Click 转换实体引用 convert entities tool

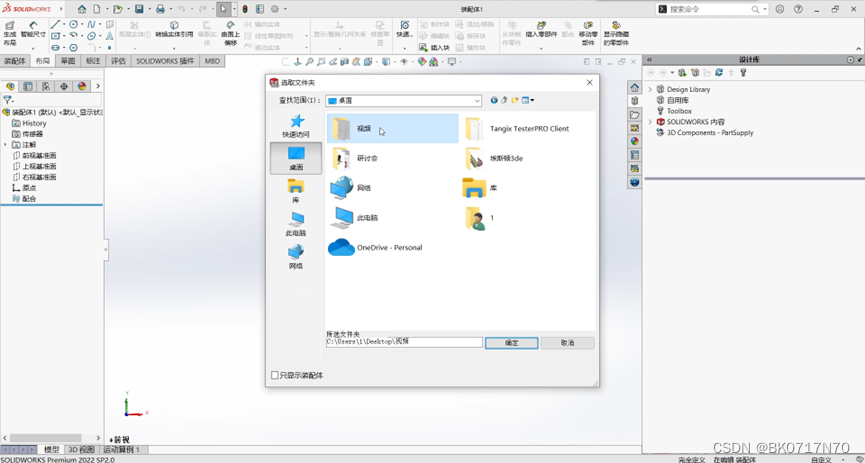tap(174, 30)
